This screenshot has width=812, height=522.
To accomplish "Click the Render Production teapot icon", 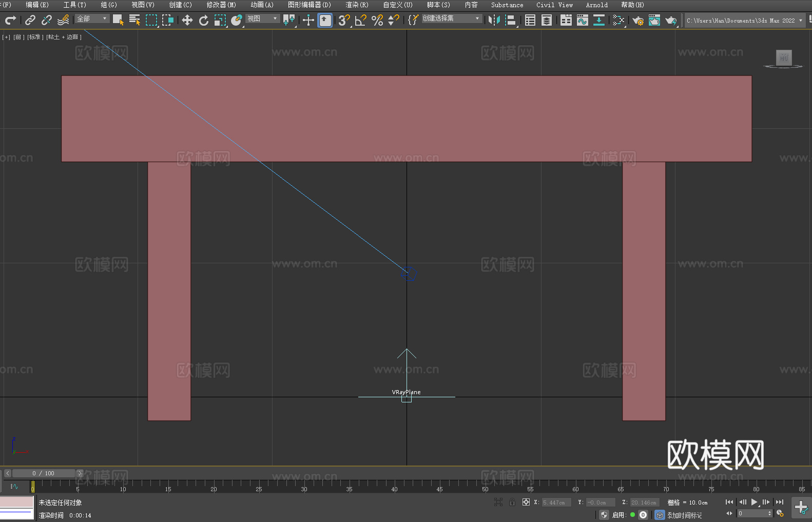I will 671,20.
